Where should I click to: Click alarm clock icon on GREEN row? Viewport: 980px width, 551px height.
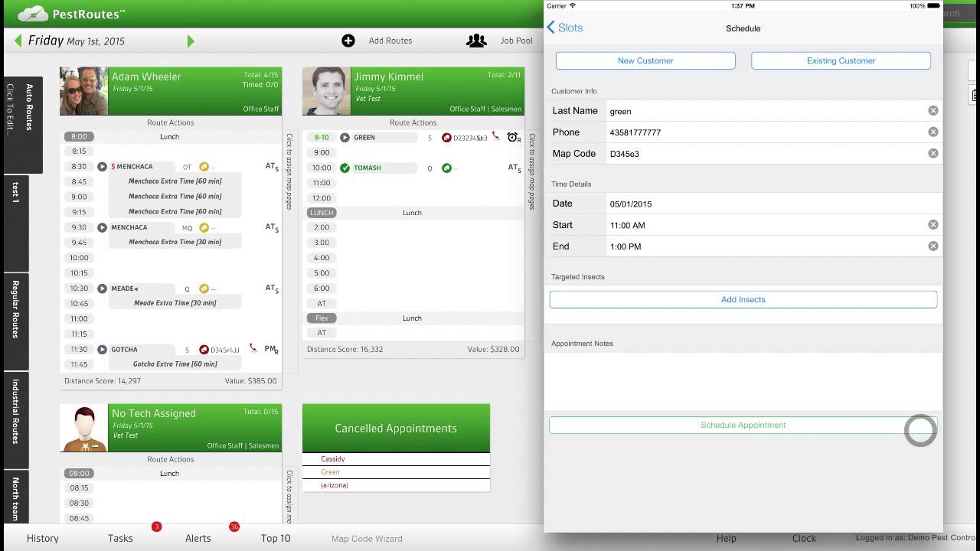point(512,137)
